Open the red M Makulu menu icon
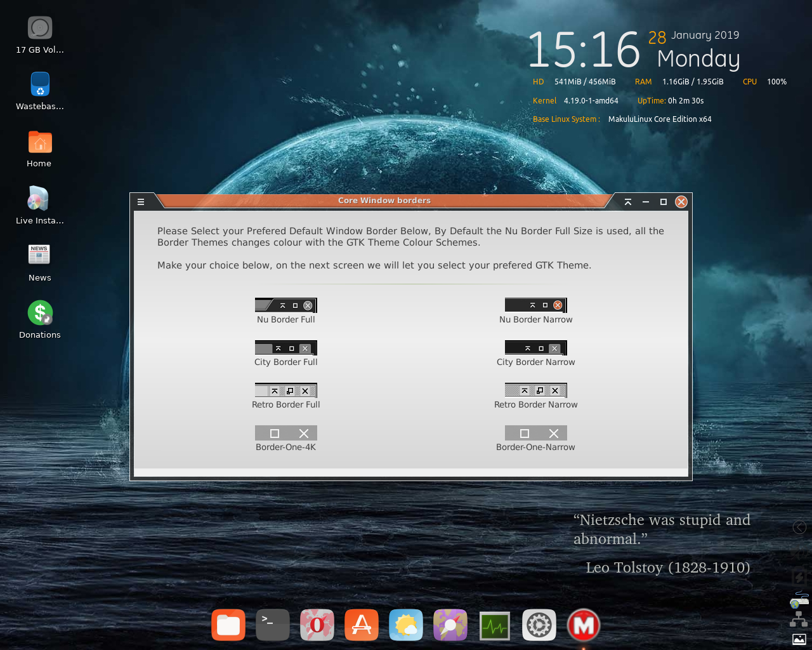This screenshot has width=812, height=650. click(x=584, y=625)
